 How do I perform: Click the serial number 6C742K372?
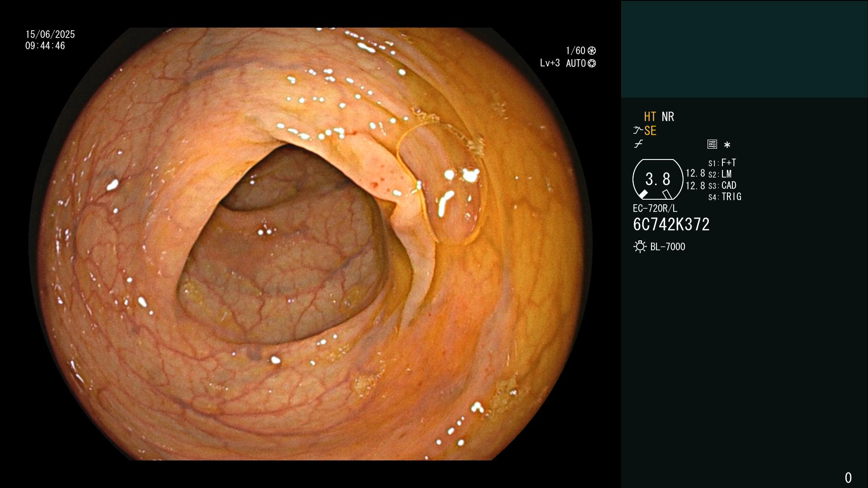(671, 225)
